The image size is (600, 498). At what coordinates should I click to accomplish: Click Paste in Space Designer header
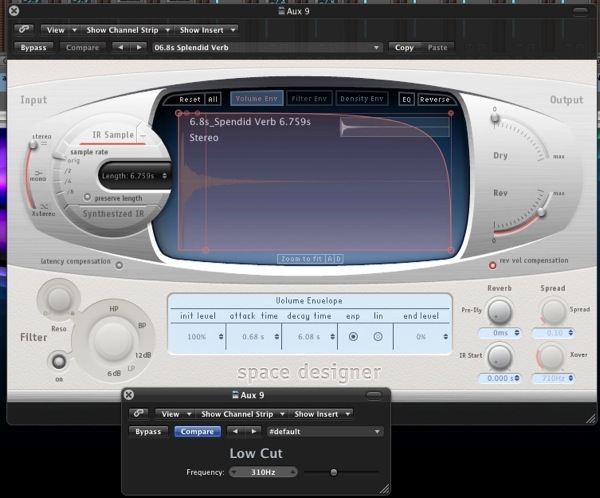pos(437,47)
